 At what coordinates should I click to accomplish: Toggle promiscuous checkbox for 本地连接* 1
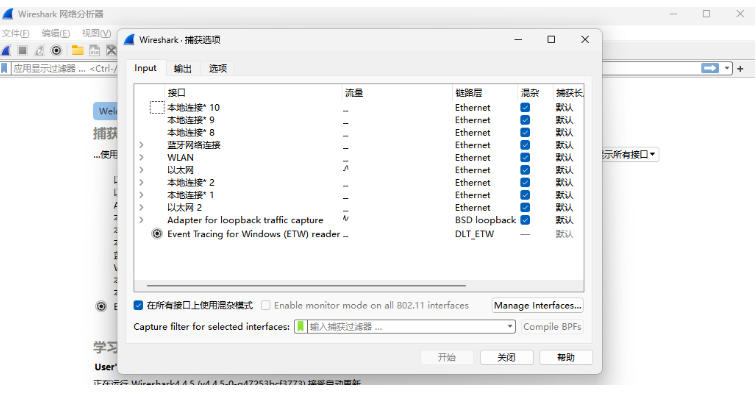[x=525, y=195]
